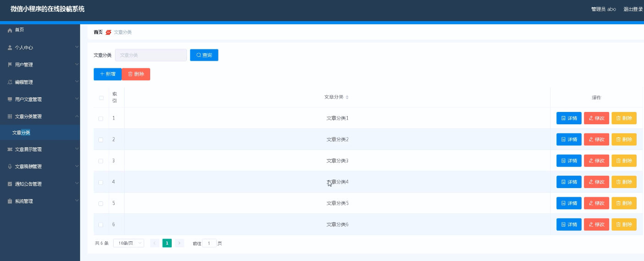The width and height of the screenshot is (644, 261).
Task: Click the grid icon beside 文章分类管理
Action: (10, 117)
